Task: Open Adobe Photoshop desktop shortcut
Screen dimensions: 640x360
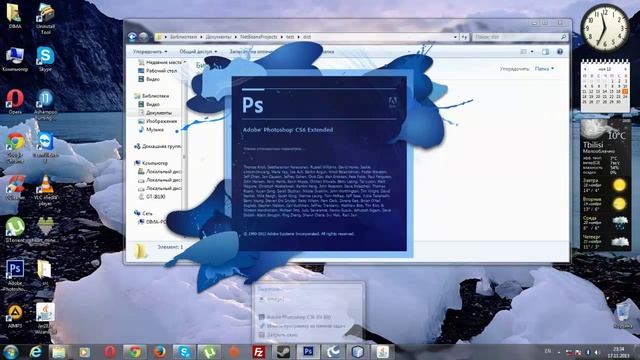Action: 15,276
